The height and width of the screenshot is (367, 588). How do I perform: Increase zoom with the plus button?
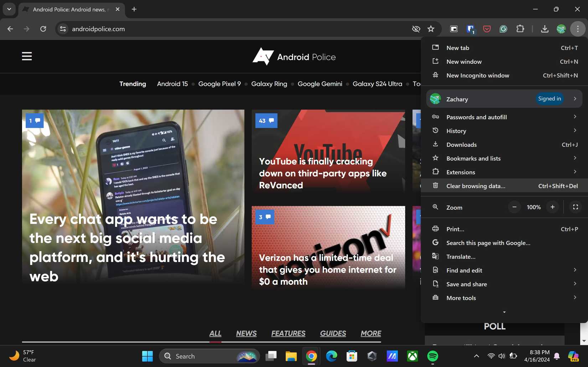pos(552,207)
